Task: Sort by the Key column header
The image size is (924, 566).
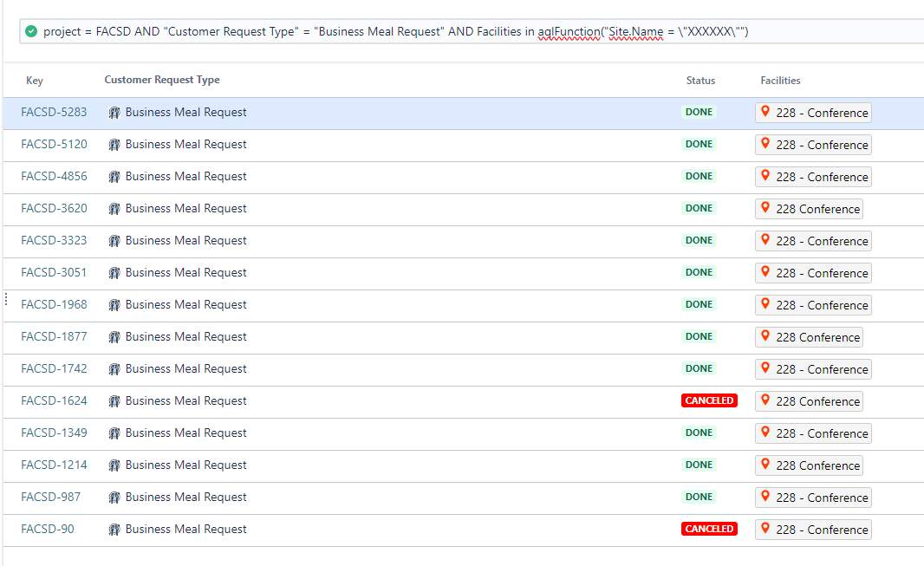Action: click(34, 81)
